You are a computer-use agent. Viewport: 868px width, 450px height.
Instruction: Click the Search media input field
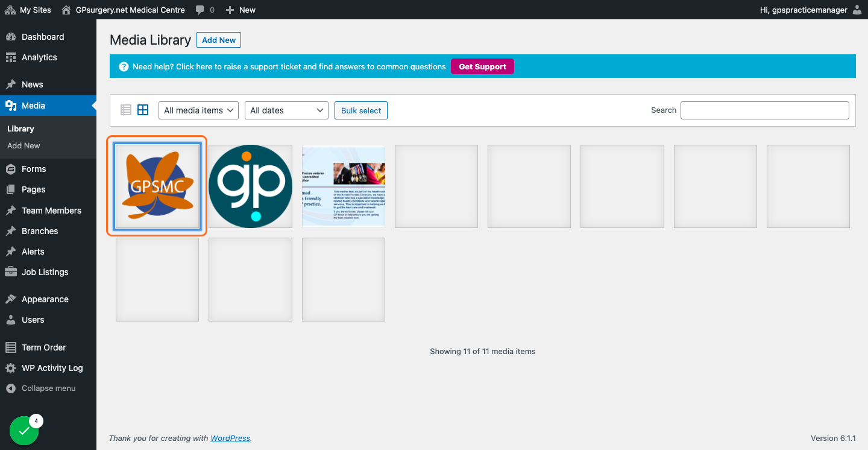point(765,110)
